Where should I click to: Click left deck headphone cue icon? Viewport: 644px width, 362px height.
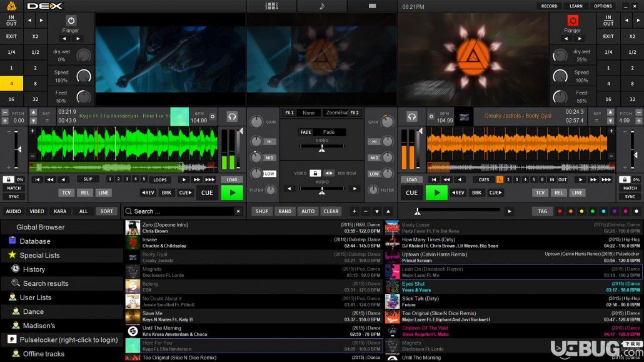coord(232,117)
